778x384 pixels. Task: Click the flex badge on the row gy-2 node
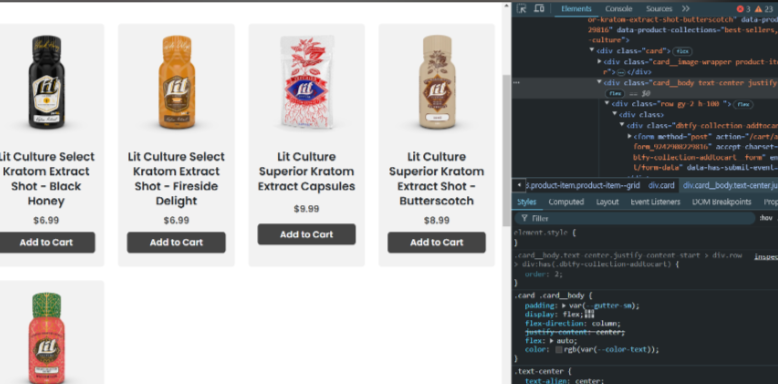coord(743,104)
